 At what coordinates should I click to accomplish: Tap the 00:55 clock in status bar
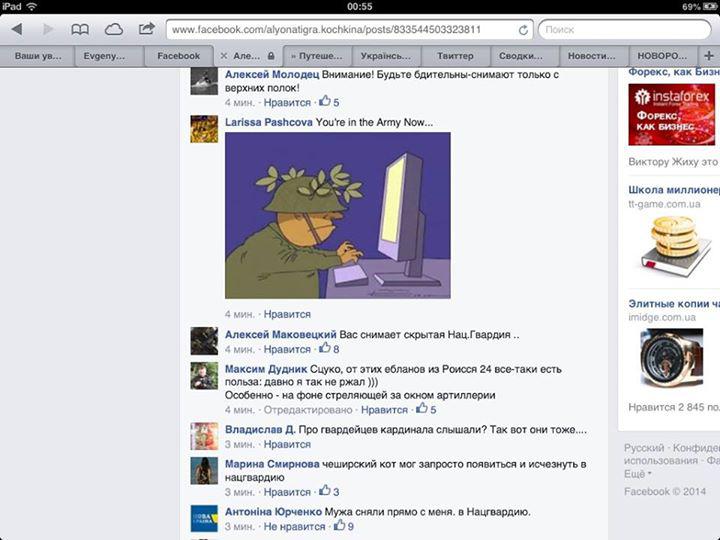(360, 6)
